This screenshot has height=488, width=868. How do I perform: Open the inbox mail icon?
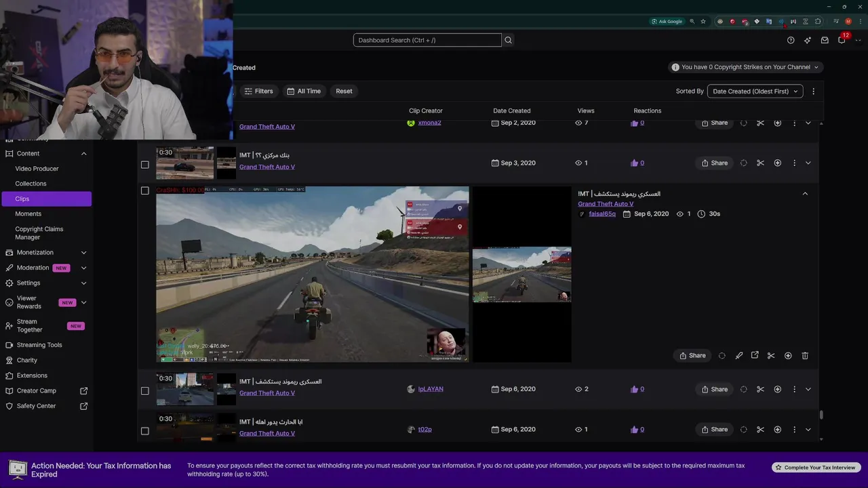(825, 40)
